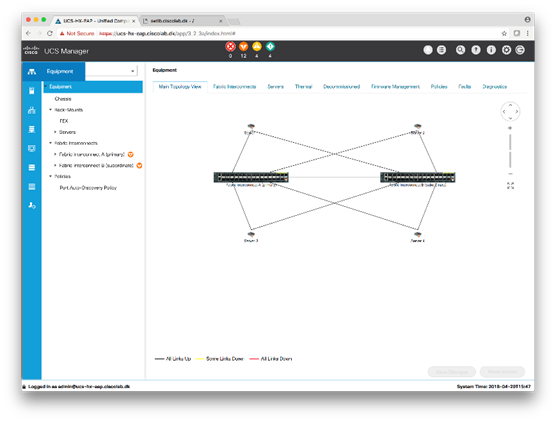Click Fabric Interconnect A device in topology
Viewport: 556px width, 422px height.
251,177
